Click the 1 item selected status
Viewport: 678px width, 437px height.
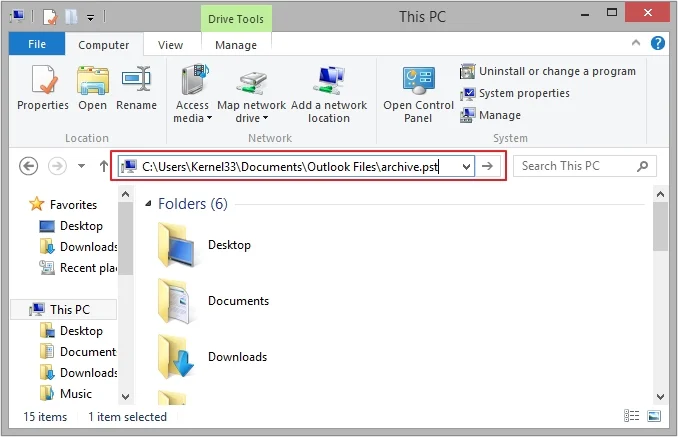[128, 417]
